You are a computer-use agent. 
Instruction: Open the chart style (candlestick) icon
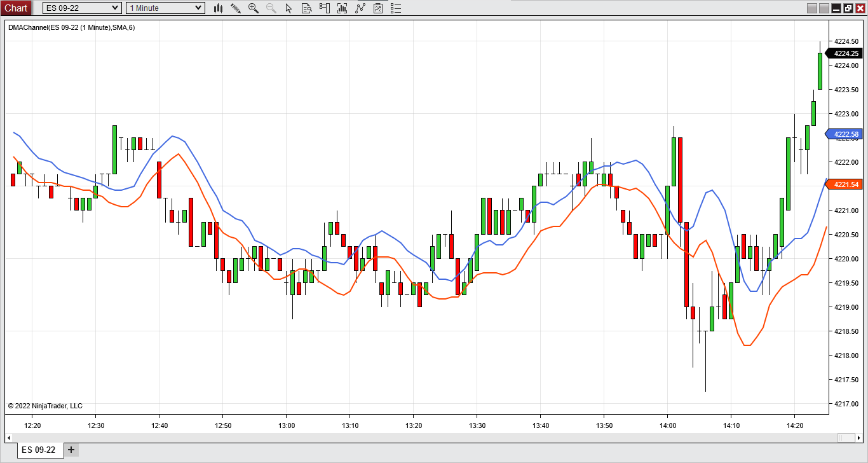pyautogui.click(x=219, y=8)
